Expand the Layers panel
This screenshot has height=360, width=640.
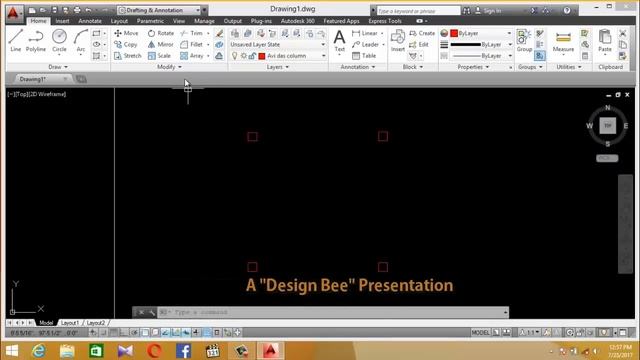pyautogui.click(x=278, y=67)
